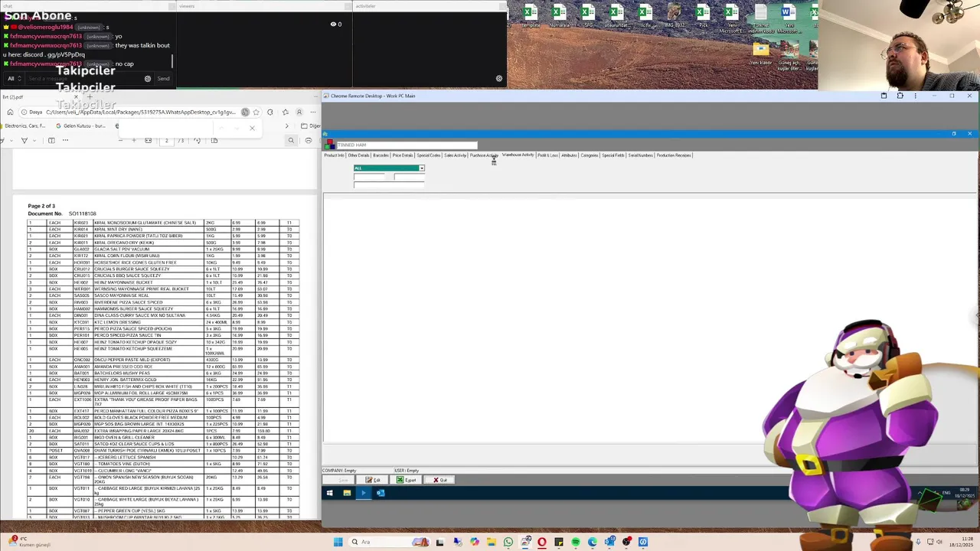Open Outlook on the remote taskbar

[x=381, y=493]
